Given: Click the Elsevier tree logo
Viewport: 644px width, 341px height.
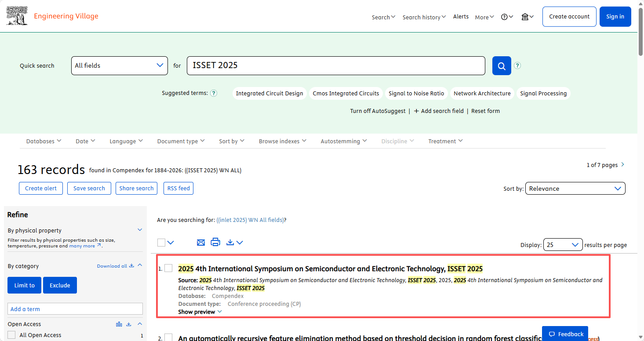Looking at the screenshot, I should [x=17, y=16].
